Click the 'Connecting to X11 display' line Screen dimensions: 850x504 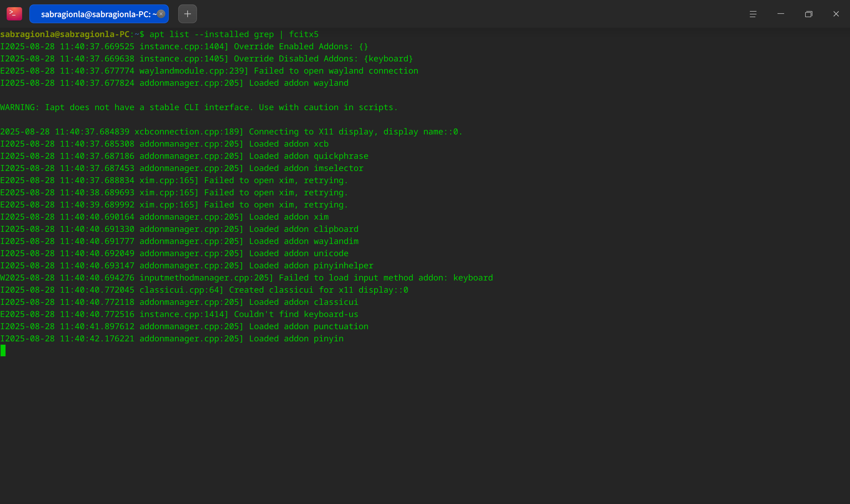point(231,132)
